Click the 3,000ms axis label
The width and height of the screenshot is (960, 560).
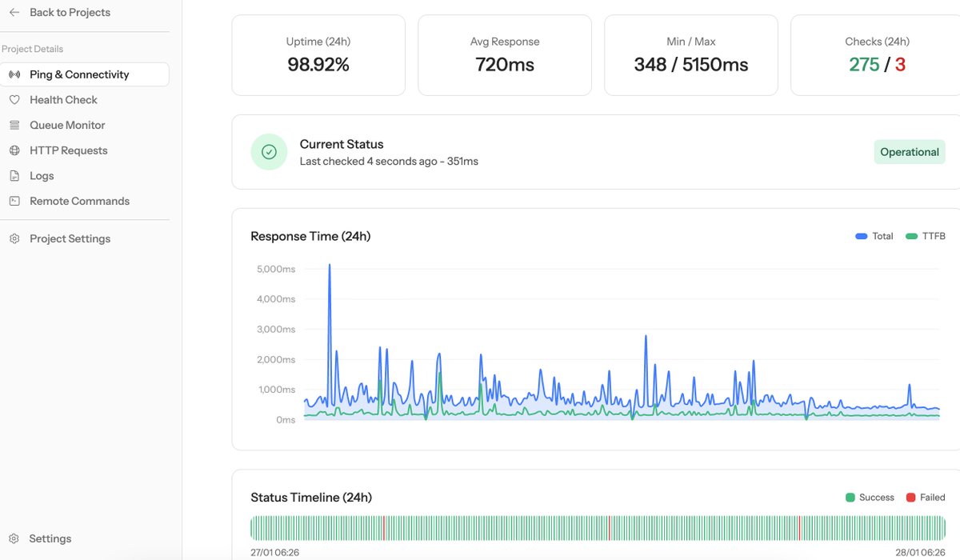click(276, 330)
